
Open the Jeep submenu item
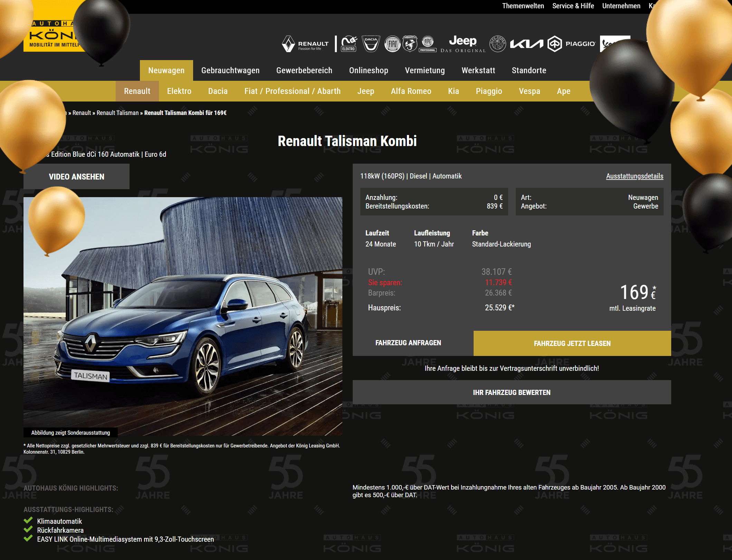coord(366,91)
